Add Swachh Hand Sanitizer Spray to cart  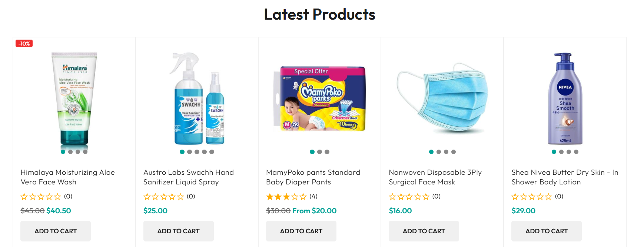(x=178, y=231)
